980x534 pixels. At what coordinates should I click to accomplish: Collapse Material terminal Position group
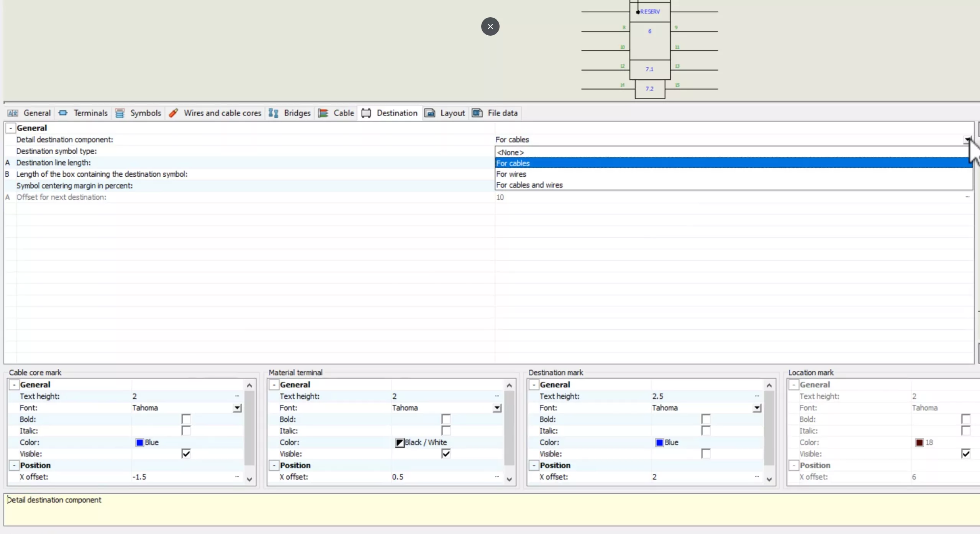point(274,465)
